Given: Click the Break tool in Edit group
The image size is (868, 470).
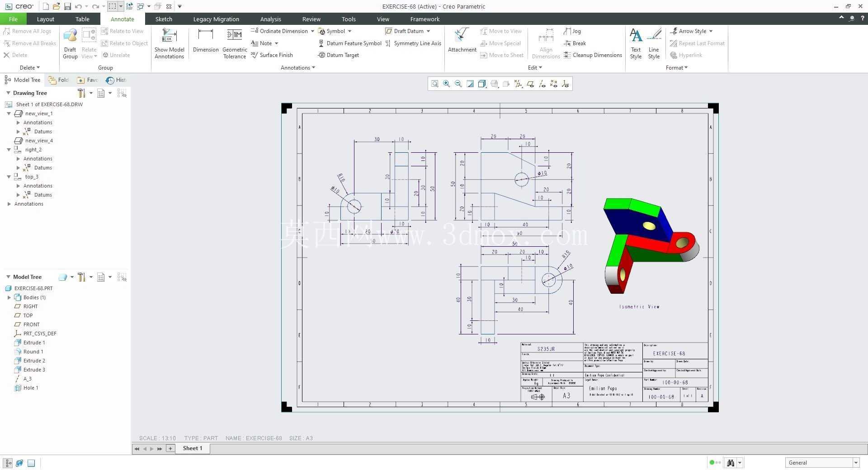Looking at the screenshot, I should click(x=575, y=43).
